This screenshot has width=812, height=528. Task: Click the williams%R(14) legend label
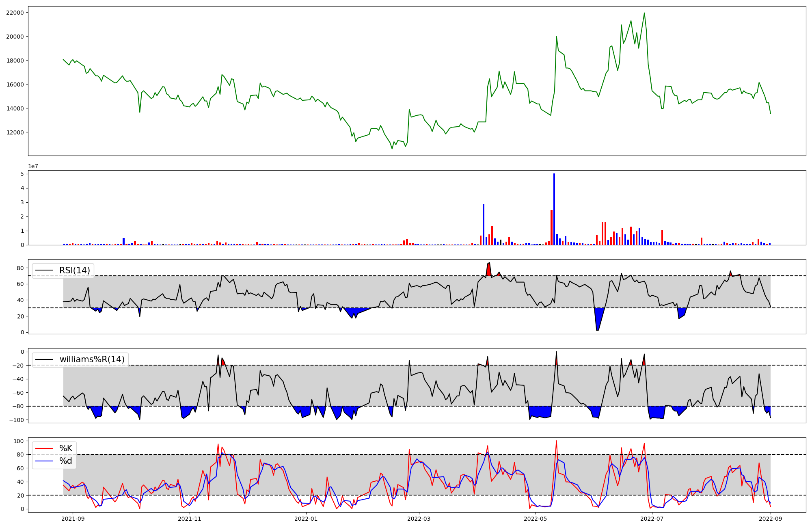pos(92,359)
